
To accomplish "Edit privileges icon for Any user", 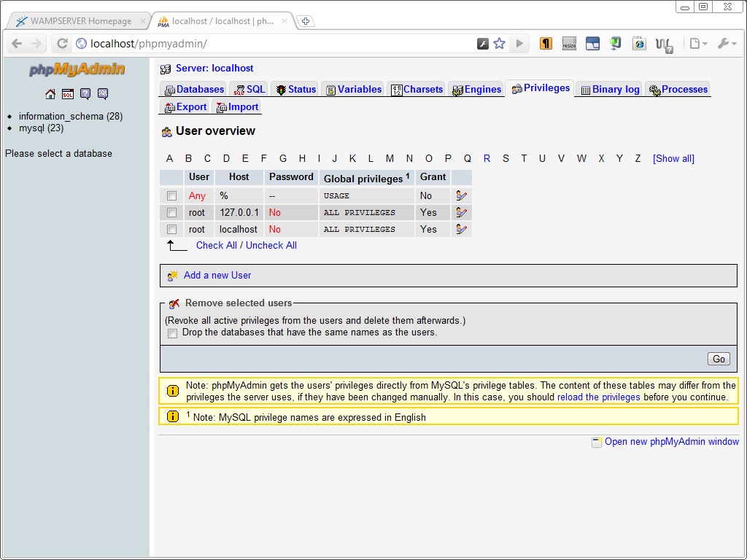I will (x=461, y=195).
